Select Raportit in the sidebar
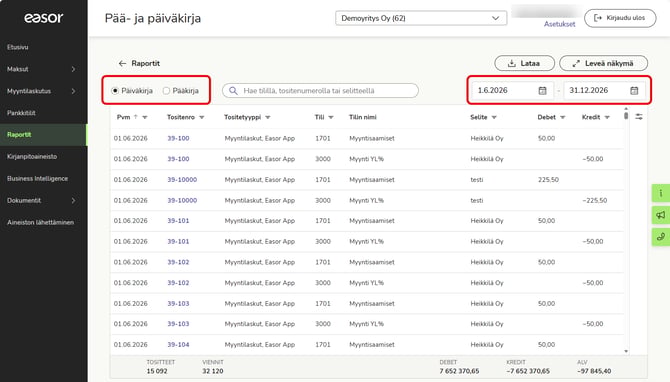Viewport: 670px width, 382px height. (x=43, y=135)
